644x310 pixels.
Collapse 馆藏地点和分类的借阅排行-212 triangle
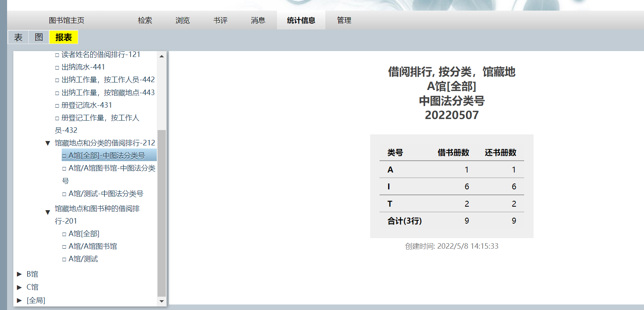pos(48,143)
